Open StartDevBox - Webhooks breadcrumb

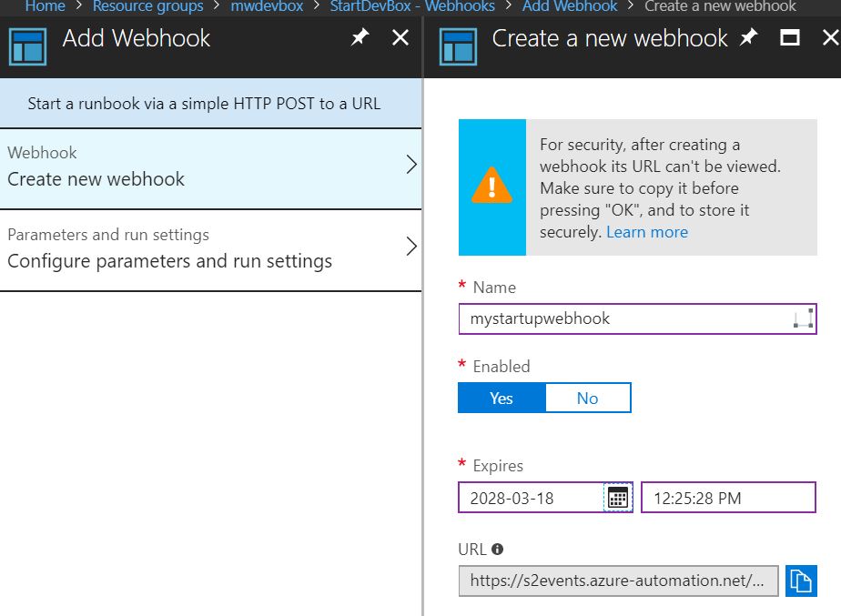(x=412, y=6)
